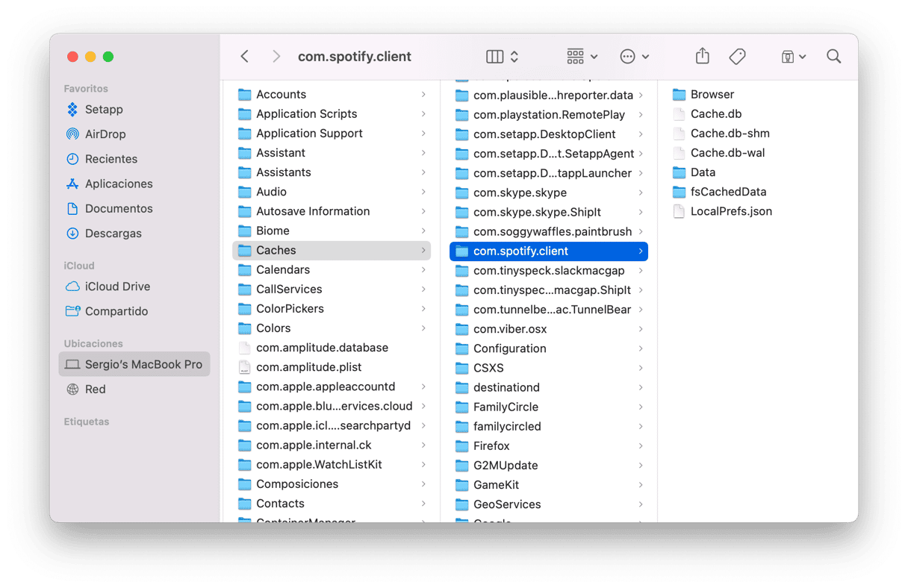Switch view using the column view icon
Screen dimensions: 908x588
[495, 57]
